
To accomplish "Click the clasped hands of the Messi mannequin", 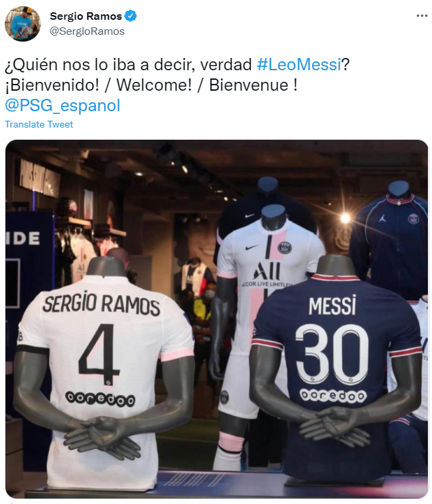I will [x=334, y=425].
